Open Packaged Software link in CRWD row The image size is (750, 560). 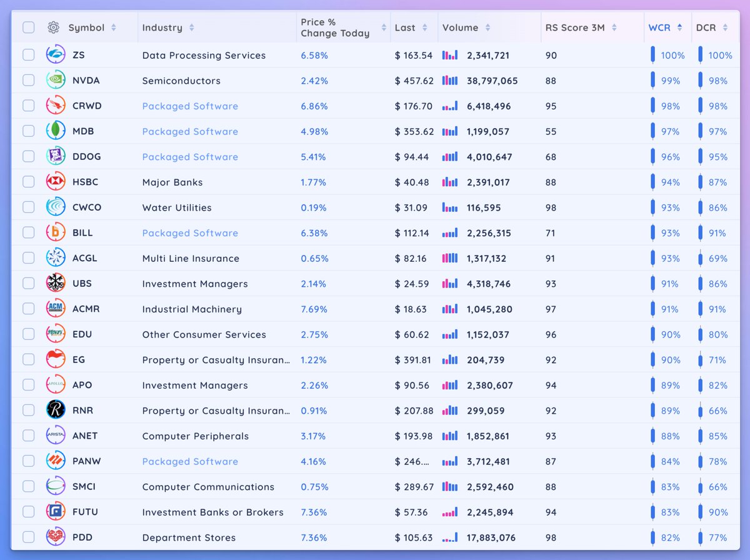[x=190, y=106]
